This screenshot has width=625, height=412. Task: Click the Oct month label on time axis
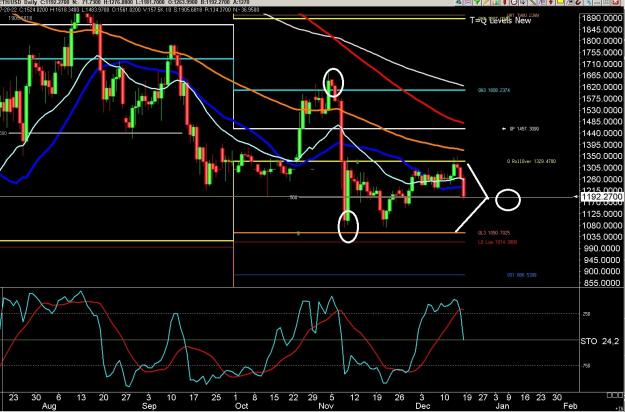point(242,406)
